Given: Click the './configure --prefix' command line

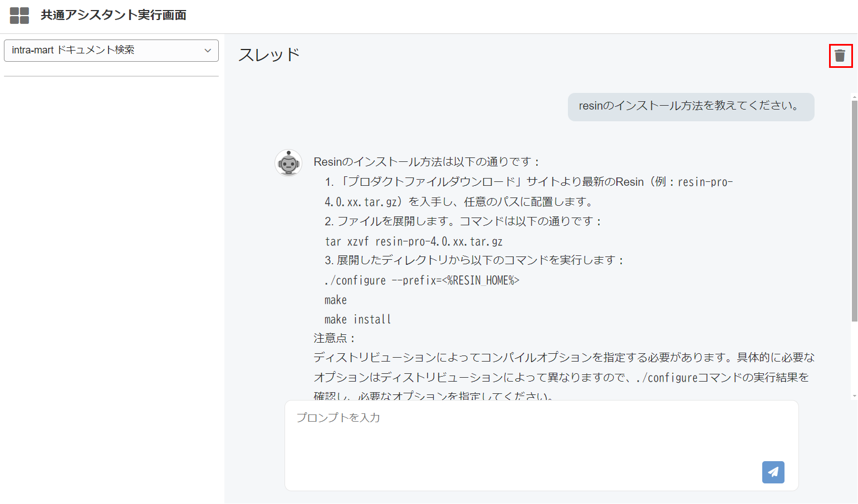Looking at the screenshot, I should pos(421,280).
